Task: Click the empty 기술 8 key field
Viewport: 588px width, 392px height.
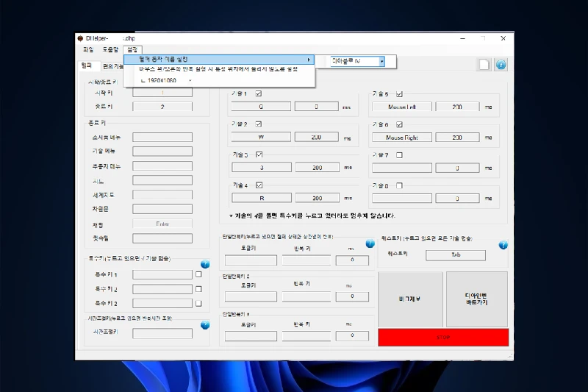Action: (401, 198)
